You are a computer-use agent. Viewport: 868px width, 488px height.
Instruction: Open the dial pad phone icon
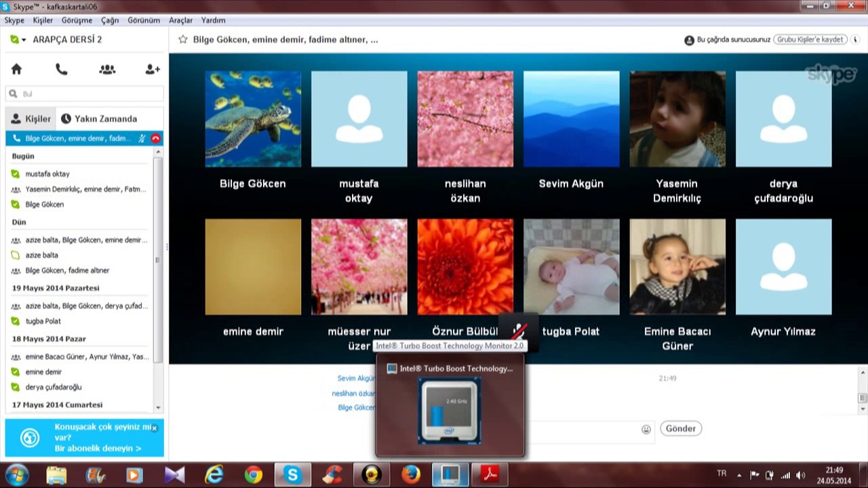click(x=62, y=69)
